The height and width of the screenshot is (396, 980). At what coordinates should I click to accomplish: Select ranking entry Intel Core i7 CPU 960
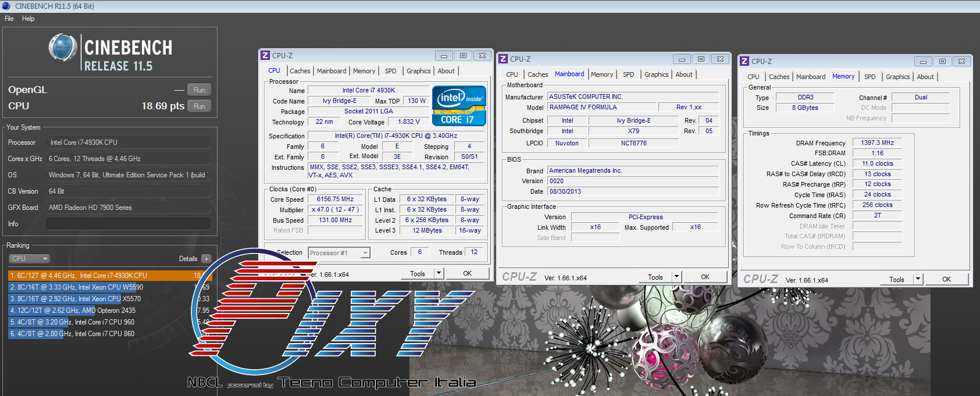tap(110, 322)
